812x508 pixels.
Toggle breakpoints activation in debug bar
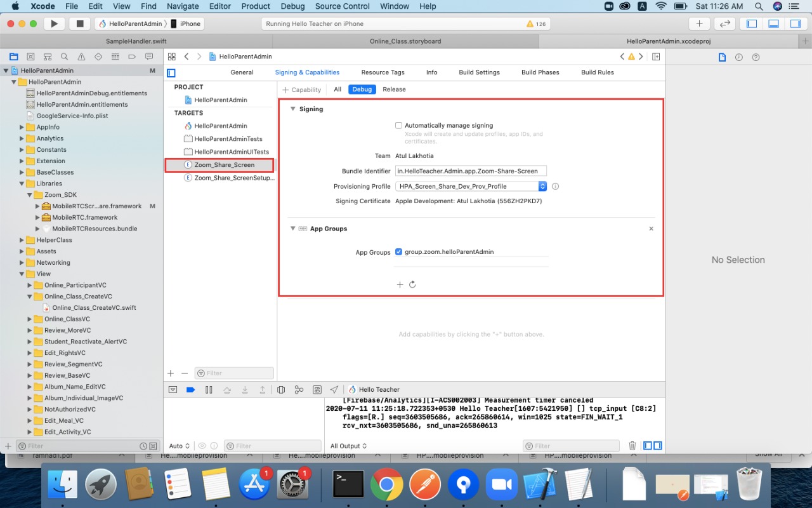click(x=190, y=389)
